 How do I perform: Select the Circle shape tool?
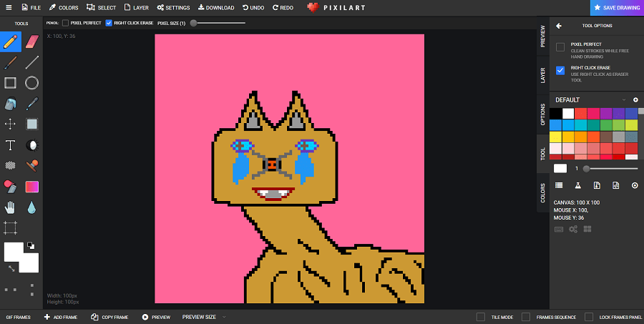click(x=32, y=83)
